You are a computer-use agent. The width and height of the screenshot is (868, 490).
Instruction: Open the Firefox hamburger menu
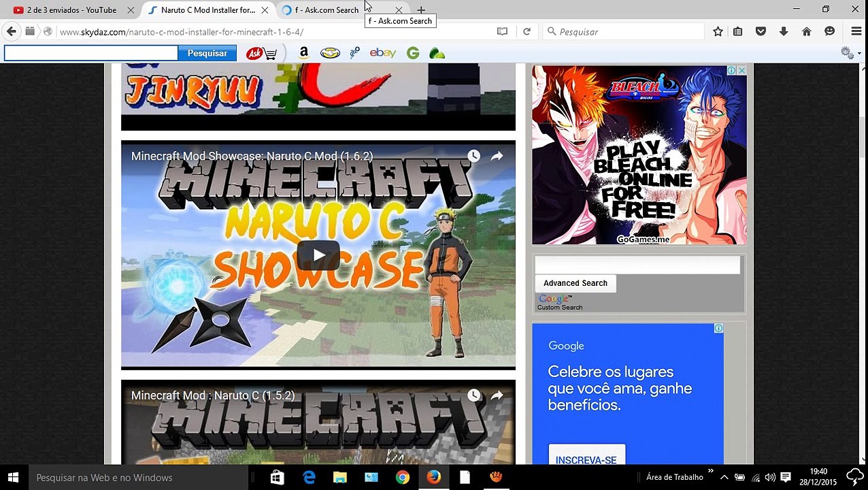pyautogui.click(x=856, y=31)
